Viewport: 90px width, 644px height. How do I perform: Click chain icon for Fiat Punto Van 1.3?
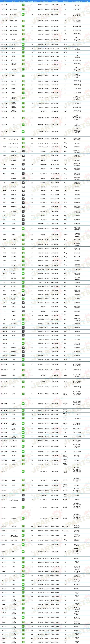click(x=23, y=303)
